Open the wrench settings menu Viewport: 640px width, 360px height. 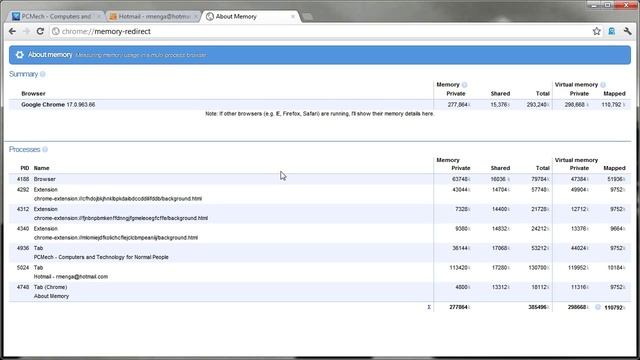pyautogui.click(x=627, y=31)
